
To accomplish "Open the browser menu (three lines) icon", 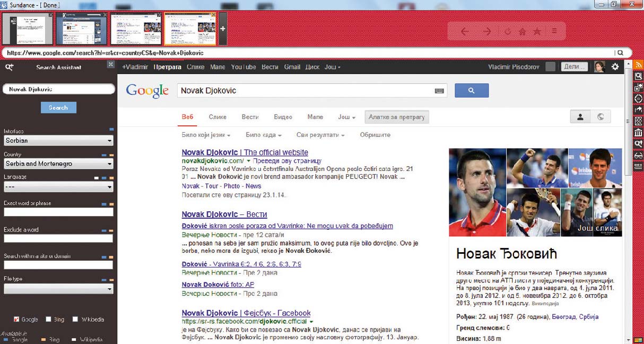I will coord(554,31).
